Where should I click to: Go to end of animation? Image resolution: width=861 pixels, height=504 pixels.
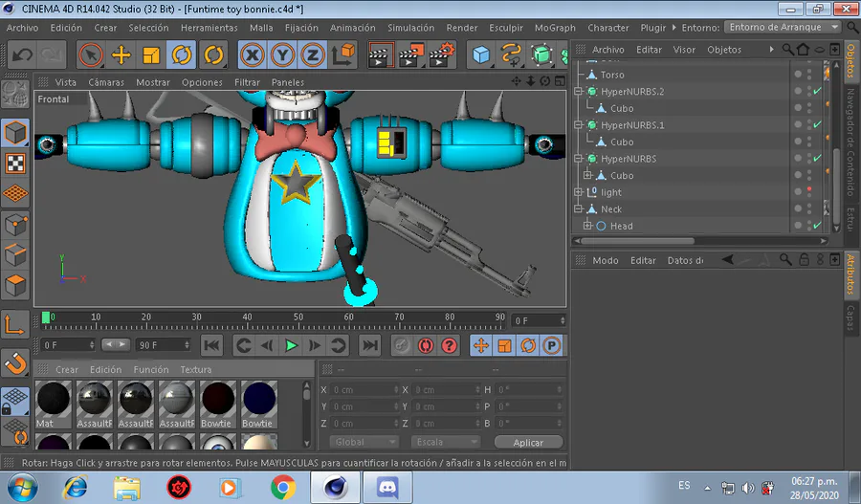(369, 345)
